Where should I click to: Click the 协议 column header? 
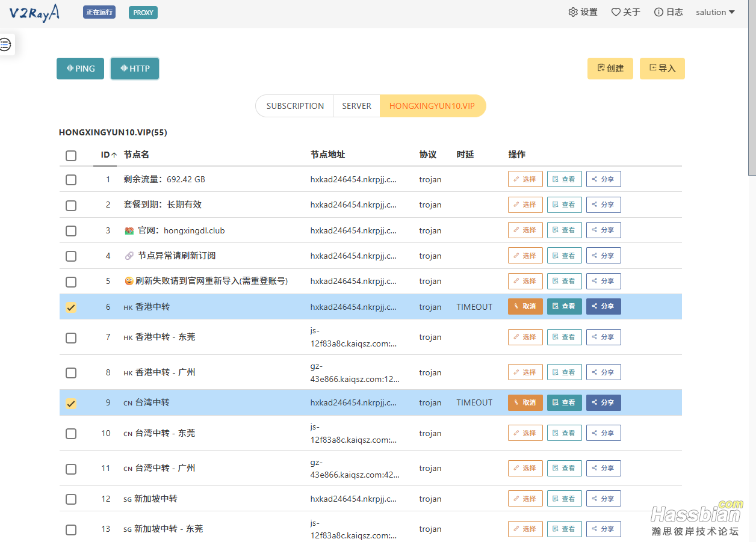[428, 155]
